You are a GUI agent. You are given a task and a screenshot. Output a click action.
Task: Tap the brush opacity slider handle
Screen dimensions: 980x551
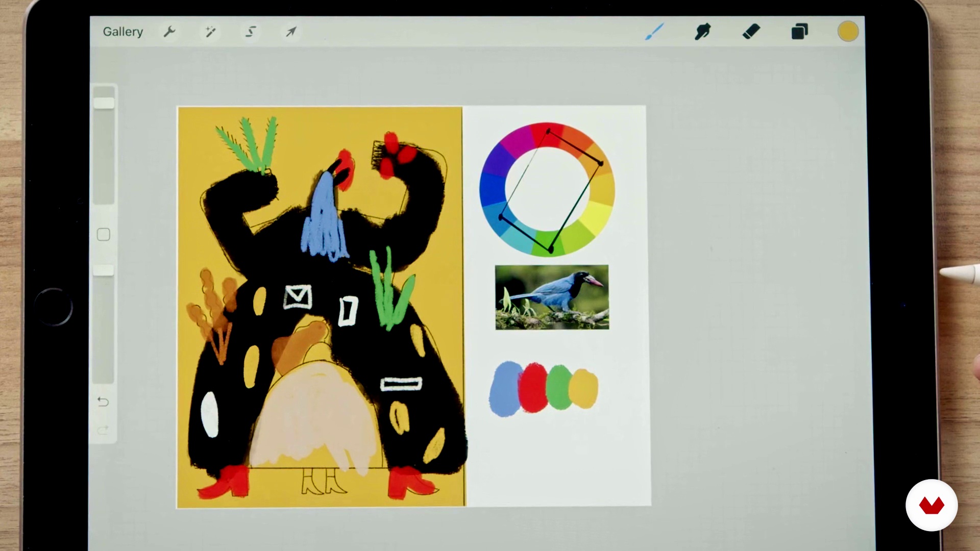[104, 270]
